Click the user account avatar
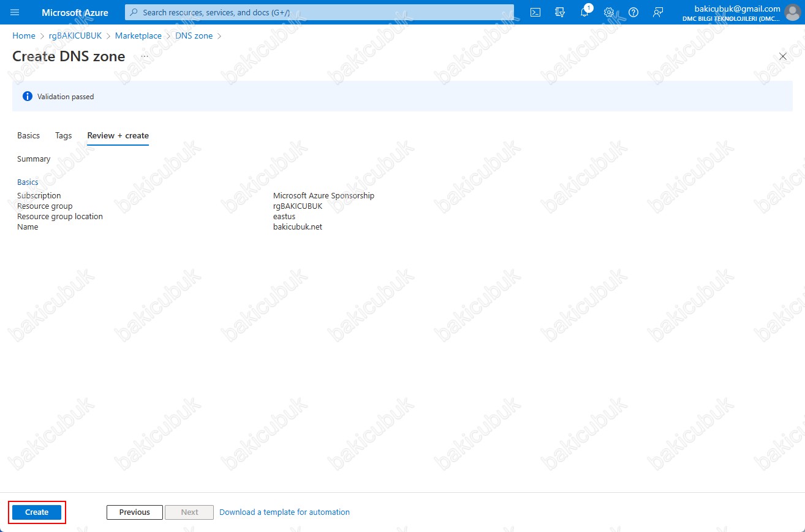 [792, 12]
